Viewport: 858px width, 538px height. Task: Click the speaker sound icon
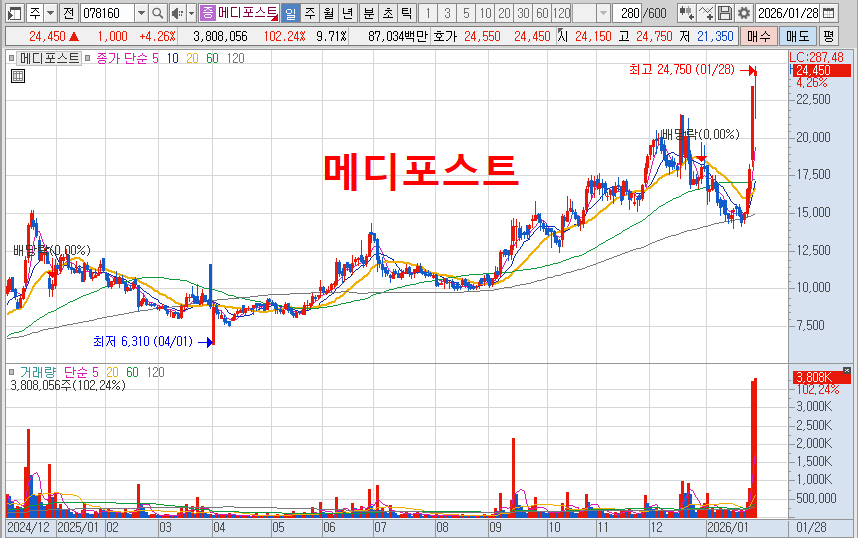click(x=177, y=13)
